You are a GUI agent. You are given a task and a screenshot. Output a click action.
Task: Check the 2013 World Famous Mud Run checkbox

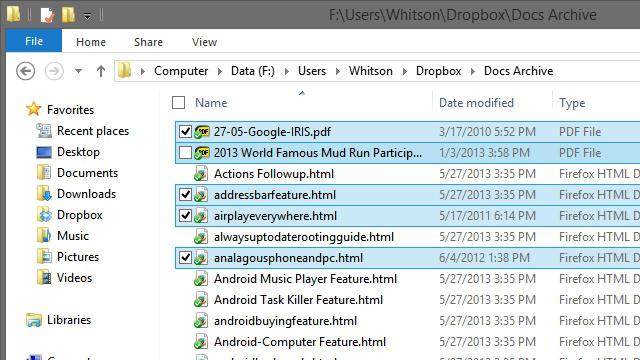pyautogui.click(x=185, y=153)
